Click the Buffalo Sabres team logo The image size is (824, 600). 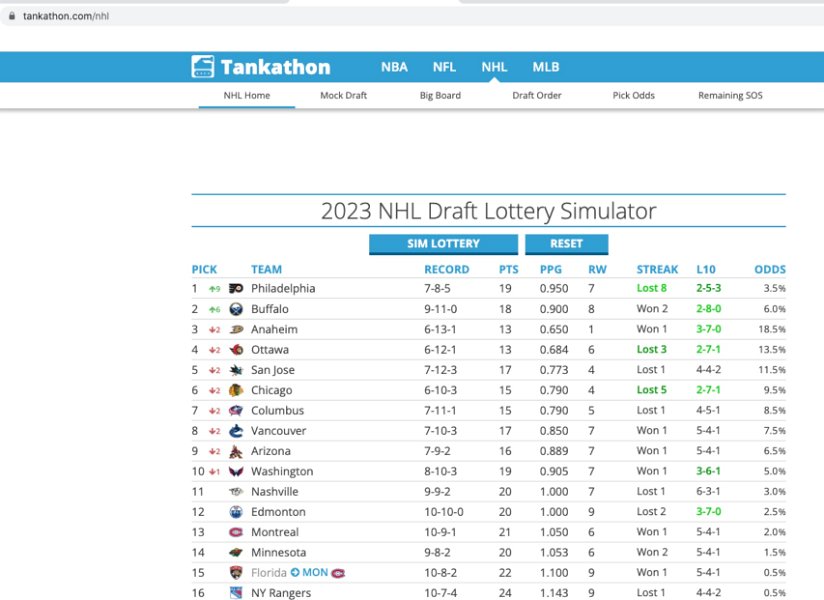pos(236,309)
